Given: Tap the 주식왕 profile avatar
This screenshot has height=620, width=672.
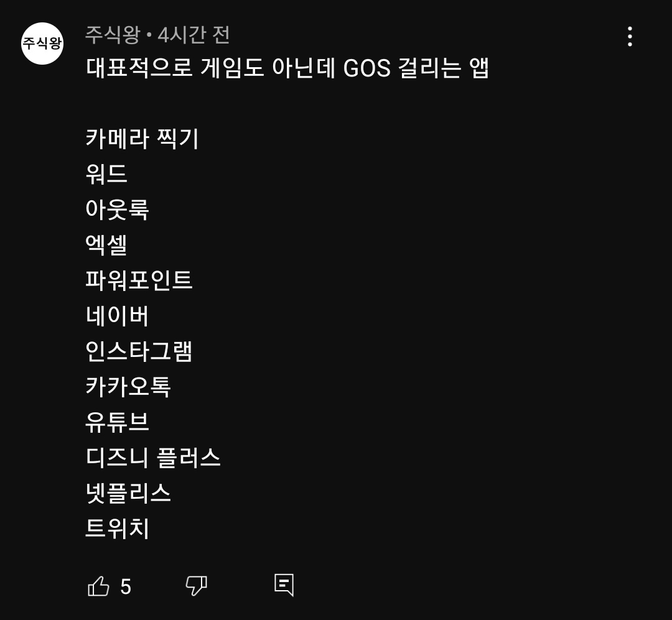Looking at the screenshot, I should tap(42, 44).
